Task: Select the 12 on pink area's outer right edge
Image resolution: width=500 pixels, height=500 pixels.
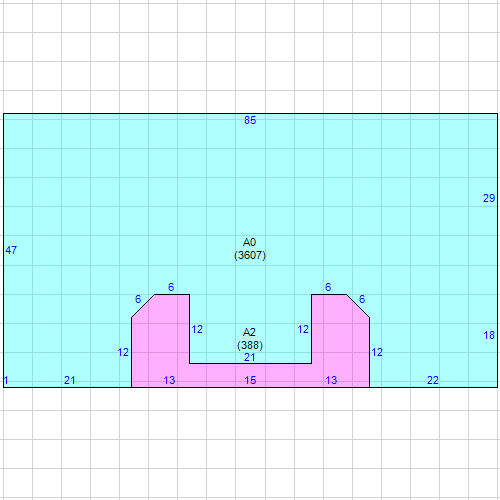Action: click(377, 352)
